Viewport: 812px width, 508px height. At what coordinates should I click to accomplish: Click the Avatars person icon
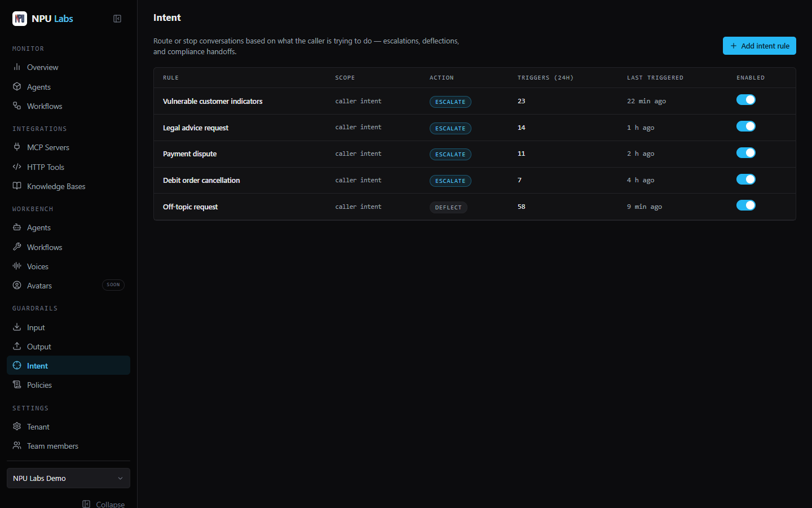coord(17,285)
